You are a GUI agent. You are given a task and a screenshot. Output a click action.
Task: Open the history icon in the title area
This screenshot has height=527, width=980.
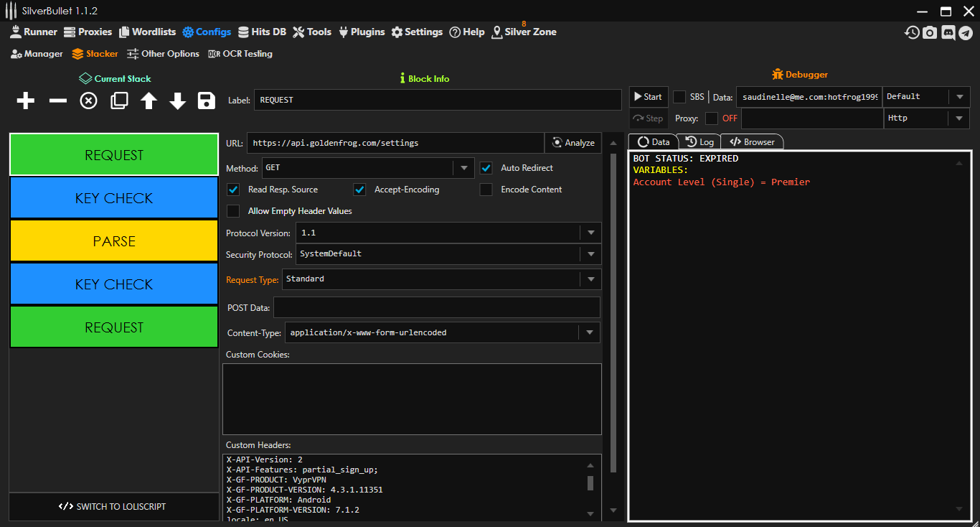coord(912,32)
